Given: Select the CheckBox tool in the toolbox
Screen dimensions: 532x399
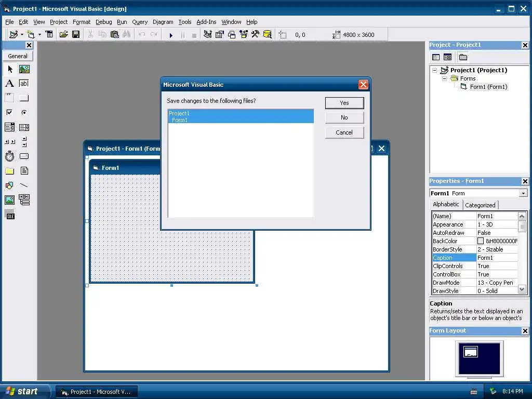Looking at the screenshot, I should point(10,112).
